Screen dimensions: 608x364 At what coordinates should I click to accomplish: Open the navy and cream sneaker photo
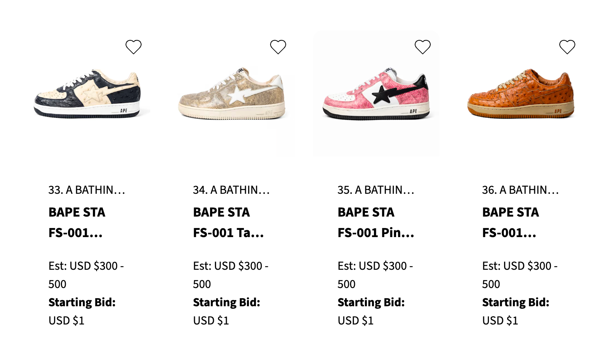click(88, 94)
